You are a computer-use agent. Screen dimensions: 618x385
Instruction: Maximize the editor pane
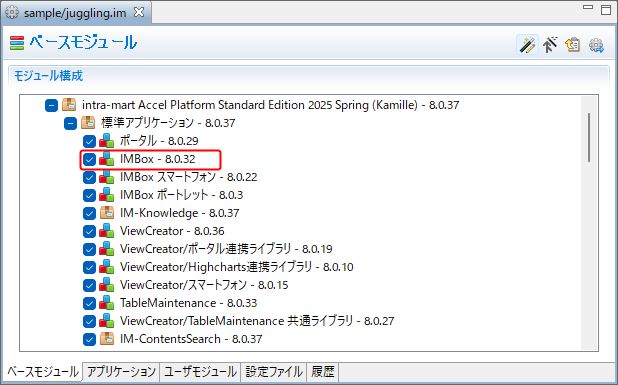(606, 9)
